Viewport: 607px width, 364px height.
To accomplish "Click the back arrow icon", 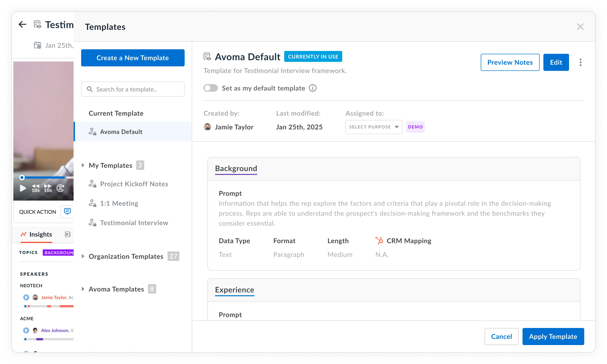I will tap(22, 24).
